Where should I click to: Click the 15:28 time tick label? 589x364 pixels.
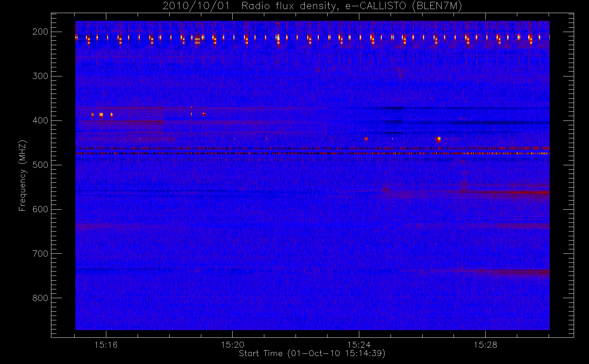(x=485, y=345)
